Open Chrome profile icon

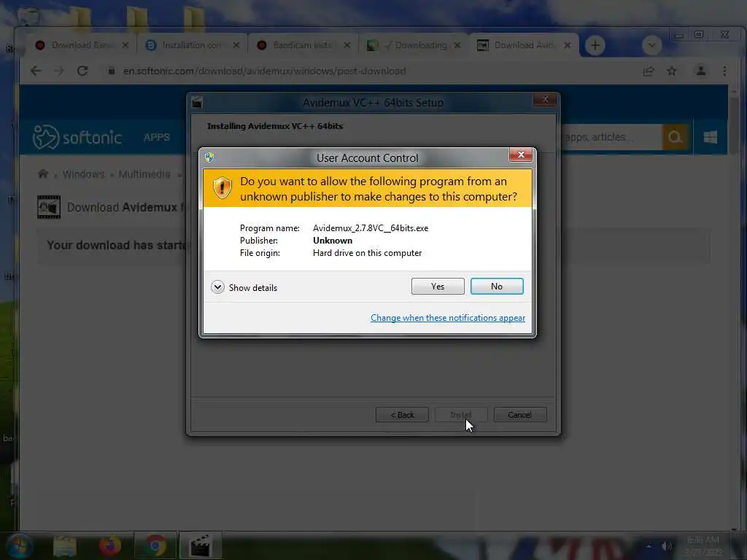click(x=701, y=71)
